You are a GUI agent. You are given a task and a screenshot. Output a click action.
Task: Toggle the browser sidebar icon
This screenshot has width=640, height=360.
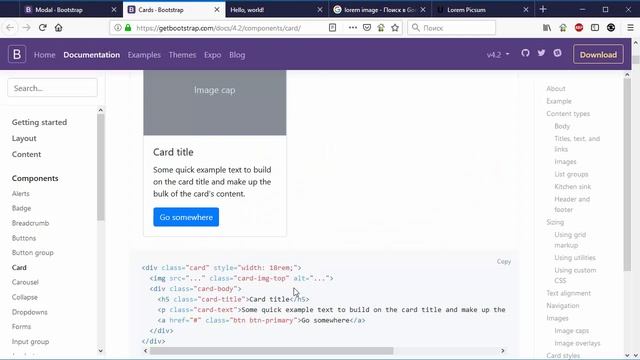click(595, 28)
